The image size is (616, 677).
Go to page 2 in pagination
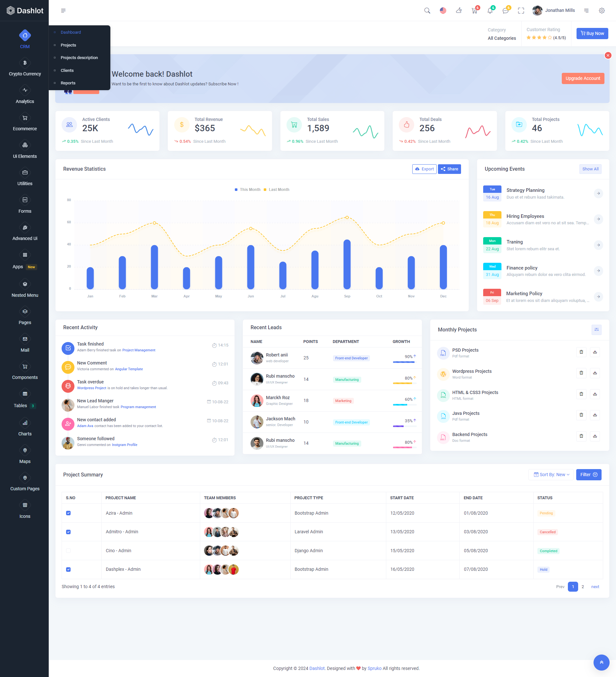coord(582,587)
